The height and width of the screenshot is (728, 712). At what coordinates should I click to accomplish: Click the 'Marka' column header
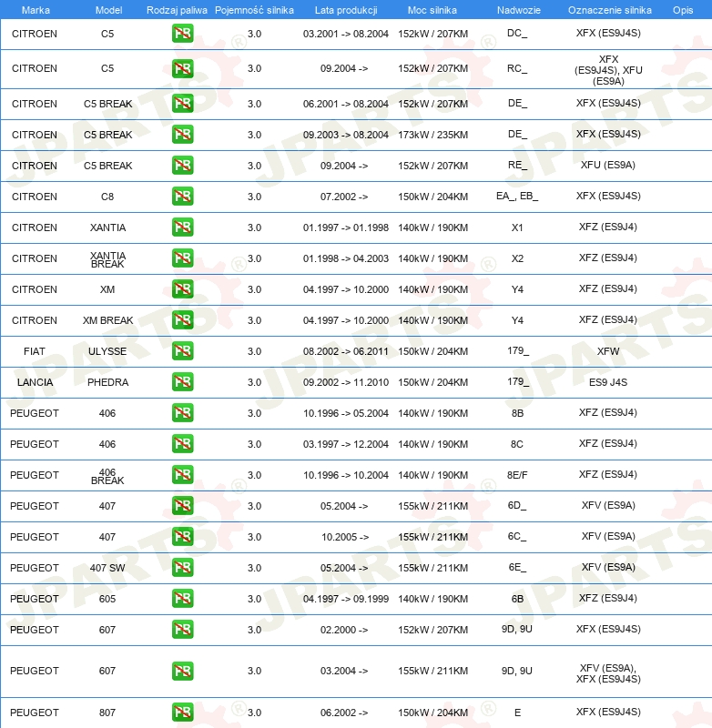point(36,10)
